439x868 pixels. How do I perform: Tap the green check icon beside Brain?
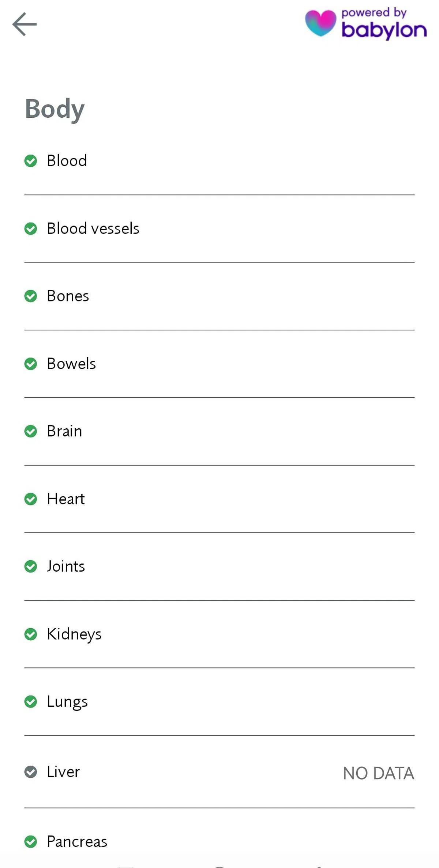click(x=31, y=431)
